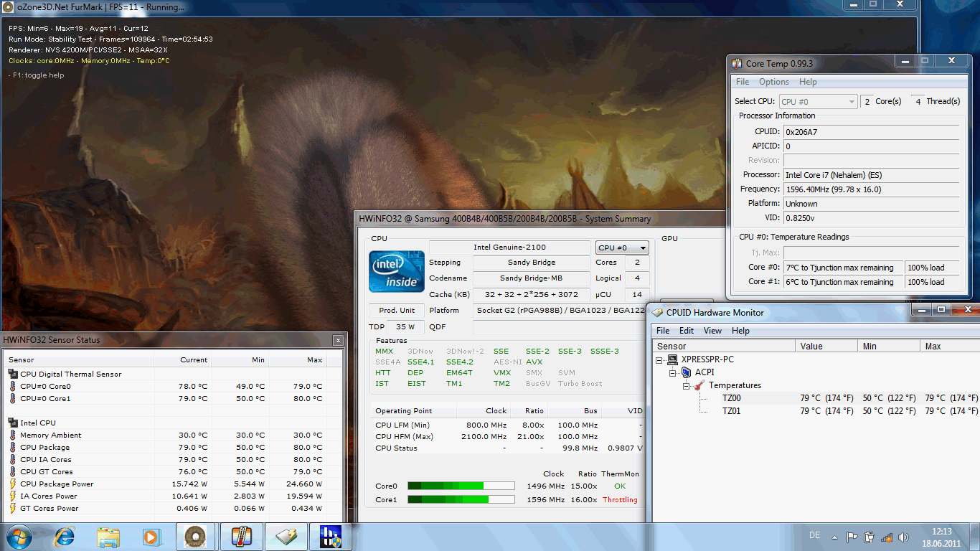Click the Prod. Unit button in HWiNFO32

tap(397, 311)
